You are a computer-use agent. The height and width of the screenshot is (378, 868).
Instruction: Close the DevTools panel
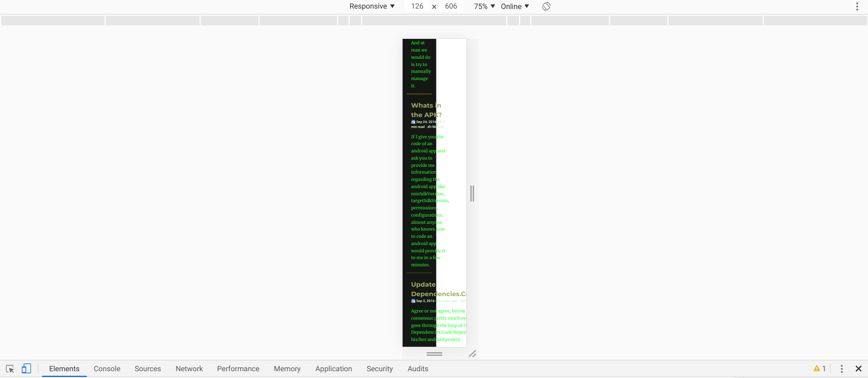[859, 369]
